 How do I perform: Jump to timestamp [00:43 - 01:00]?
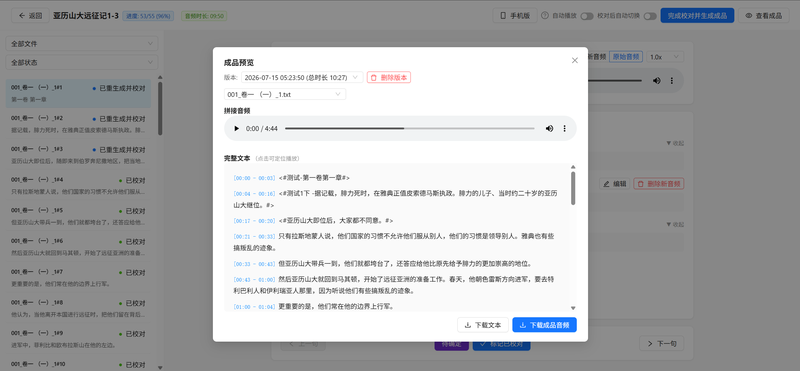coord(254,280)
